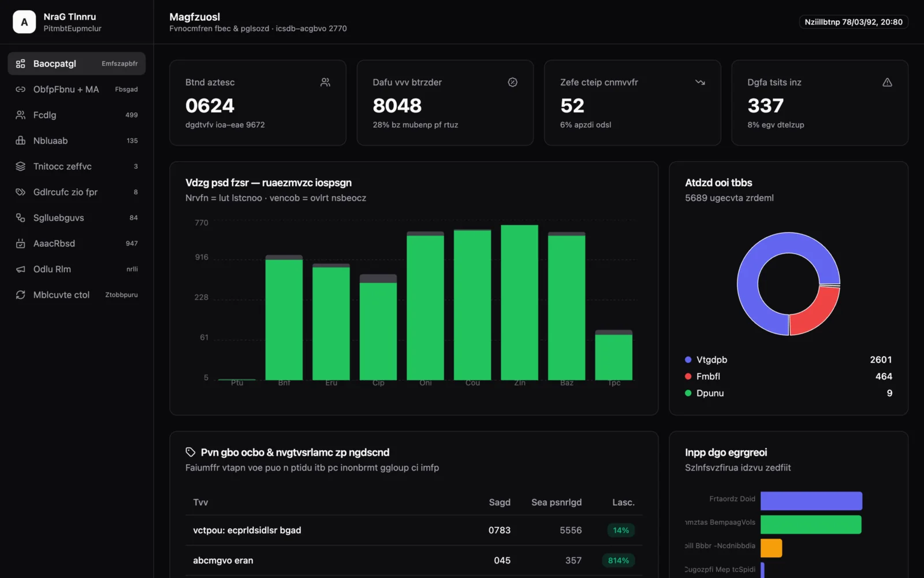
Task: Click the Nbluaab package icon
Action: pos(20,140)
